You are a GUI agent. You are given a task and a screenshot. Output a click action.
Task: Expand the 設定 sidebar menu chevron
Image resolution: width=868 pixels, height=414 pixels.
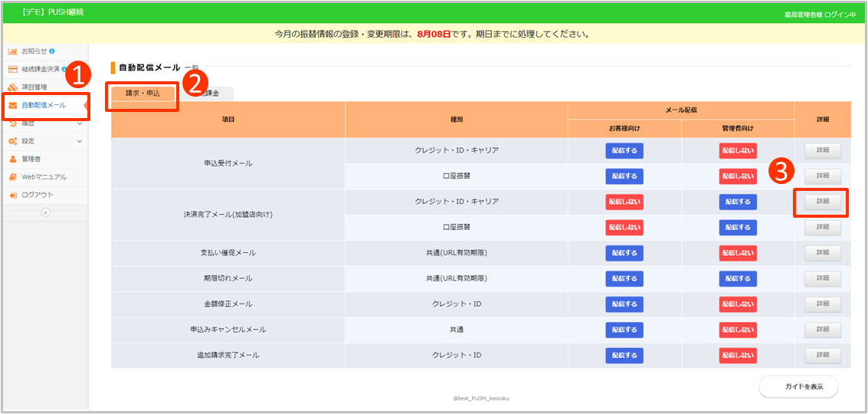click(x=80, y=141)
